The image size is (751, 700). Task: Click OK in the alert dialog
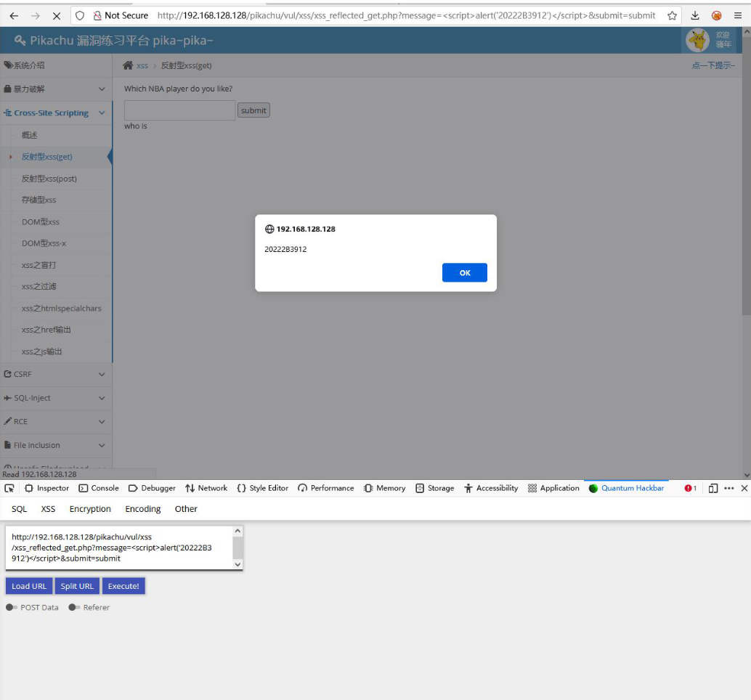[x=465, y=272]
